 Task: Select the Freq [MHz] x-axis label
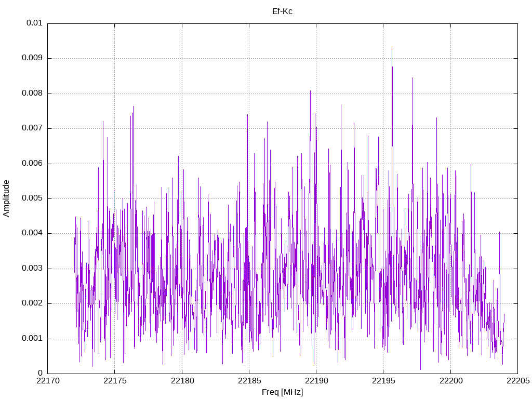point(282,392)
